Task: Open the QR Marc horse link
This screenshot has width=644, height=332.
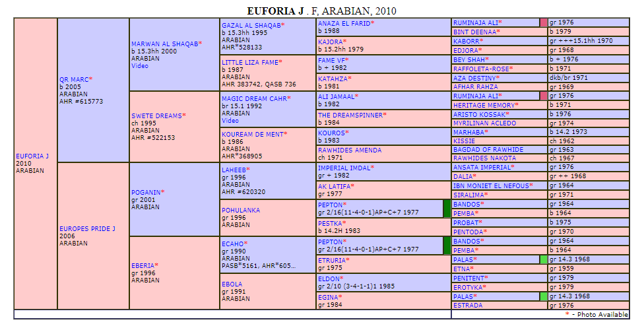Action: coord(73,79)
